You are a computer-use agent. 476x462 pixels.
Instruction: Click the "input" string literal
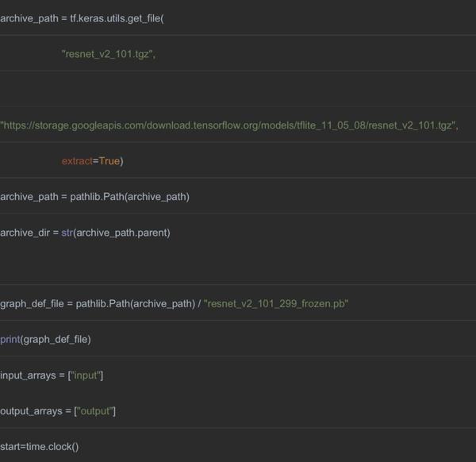[86, 375]
